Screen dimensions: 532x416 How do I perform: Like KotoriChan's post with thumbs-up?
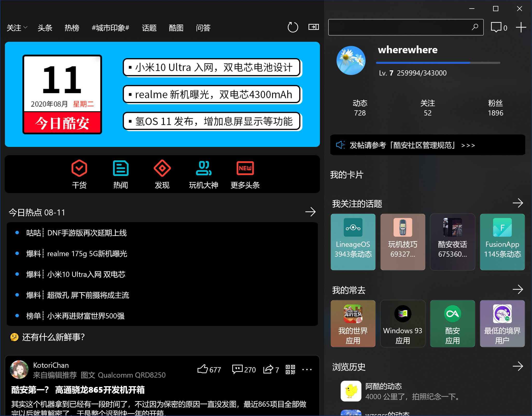(202, 369)
